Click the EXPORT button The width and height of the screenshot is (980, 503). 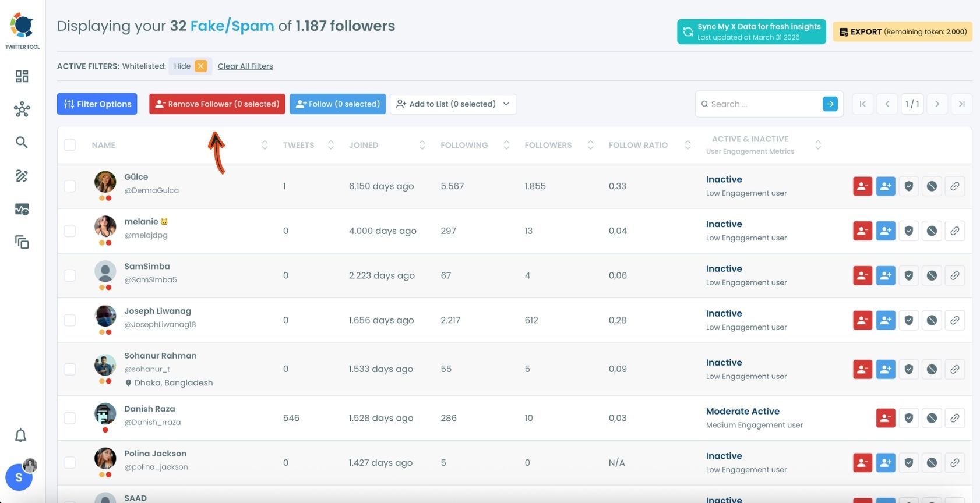[903, 31]
